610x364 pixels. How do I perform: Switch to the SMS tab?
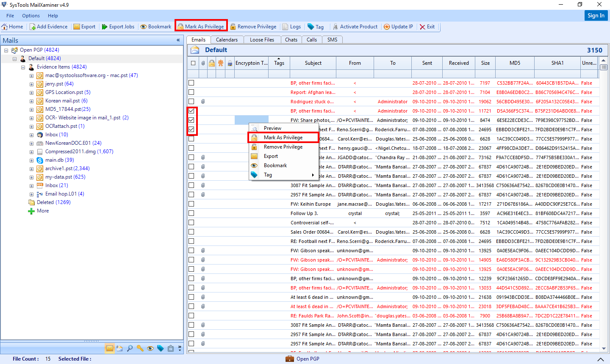[x=333, y=40]
